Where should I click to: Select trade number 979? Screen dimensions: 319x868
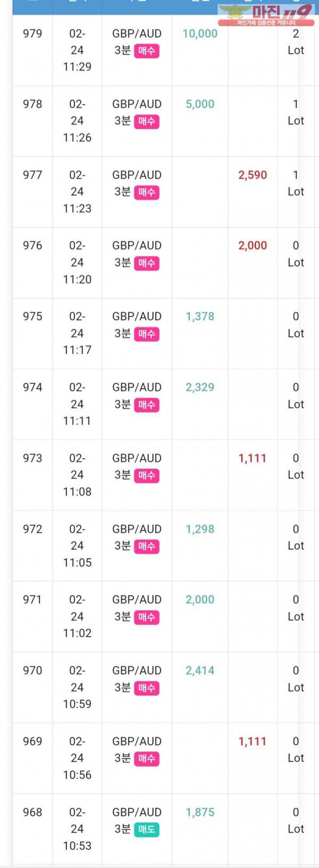32,33
